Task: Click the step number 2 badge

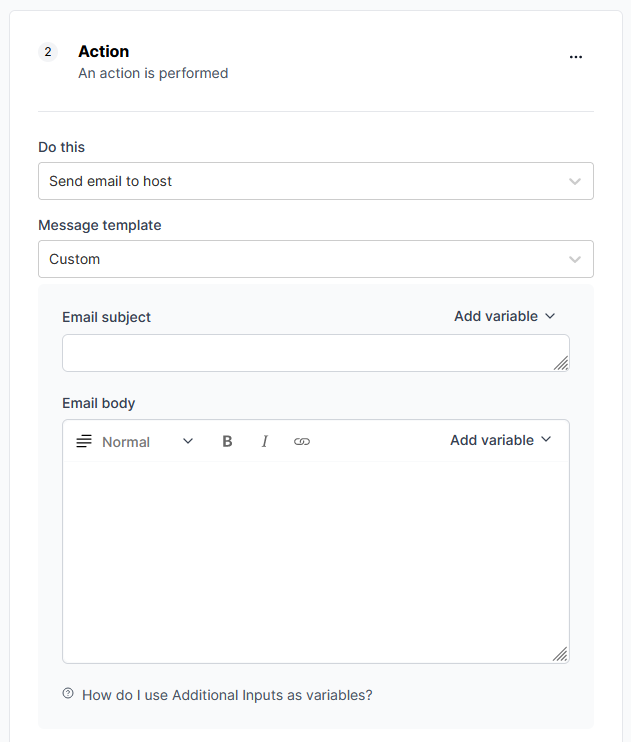Action: click(x=48, y=52)
